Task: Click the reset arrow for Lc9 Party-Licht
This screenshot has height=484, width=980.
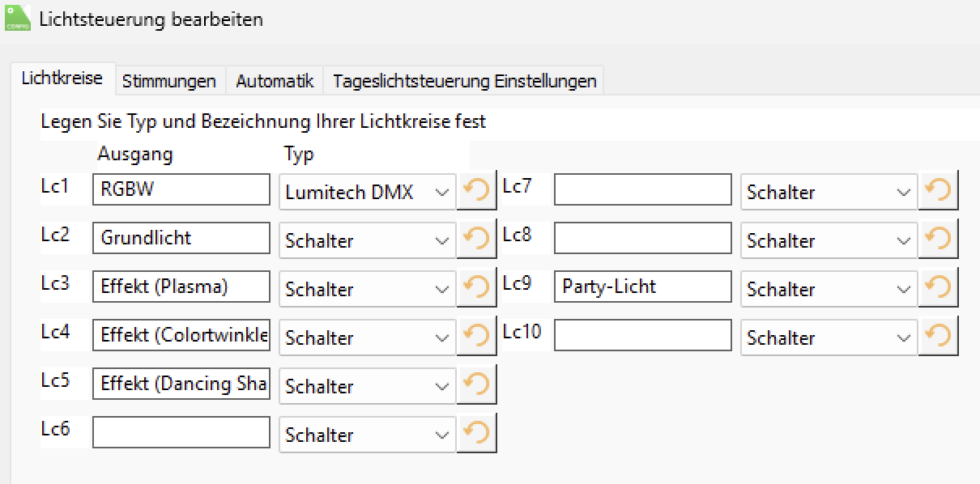Action: point(938,288)
